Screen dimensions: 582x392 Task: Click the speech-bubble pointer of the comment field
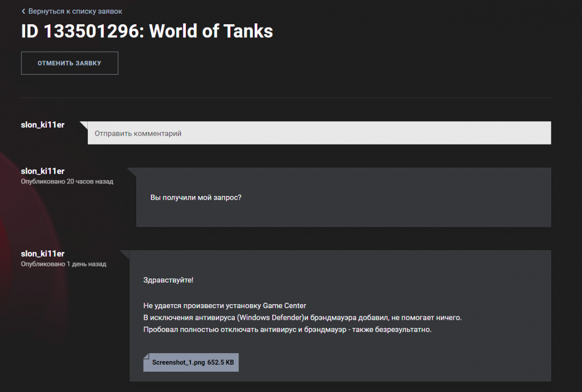pos(83,125)
